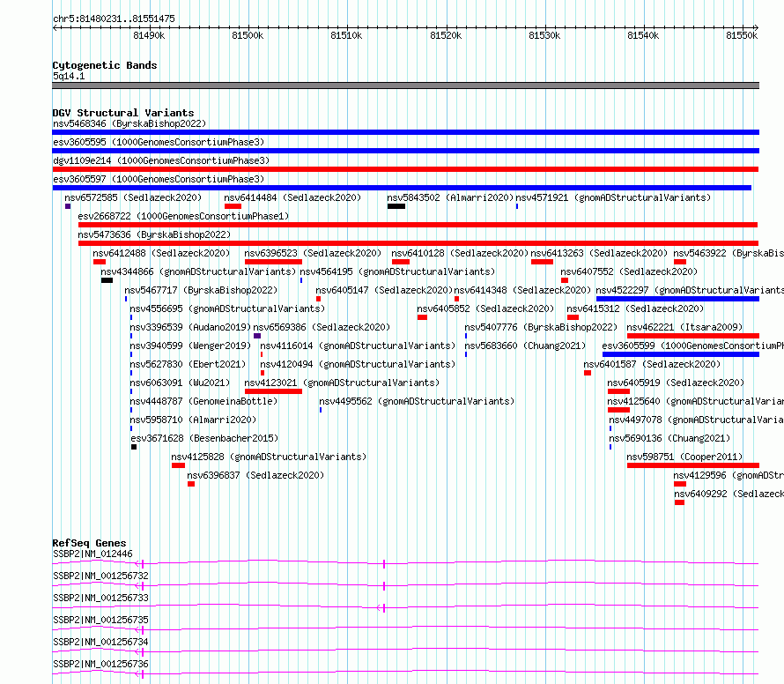
Task: Click the red nsv4129596 variant bar
Action: (x=680, y=484)
